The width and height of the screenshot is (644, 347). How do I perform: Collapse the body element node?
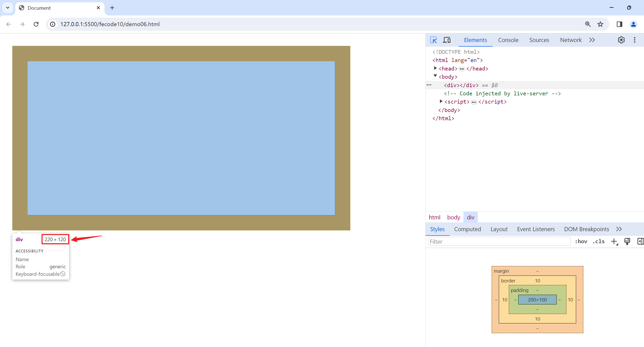pyautogui.click(x=435, y=76)
